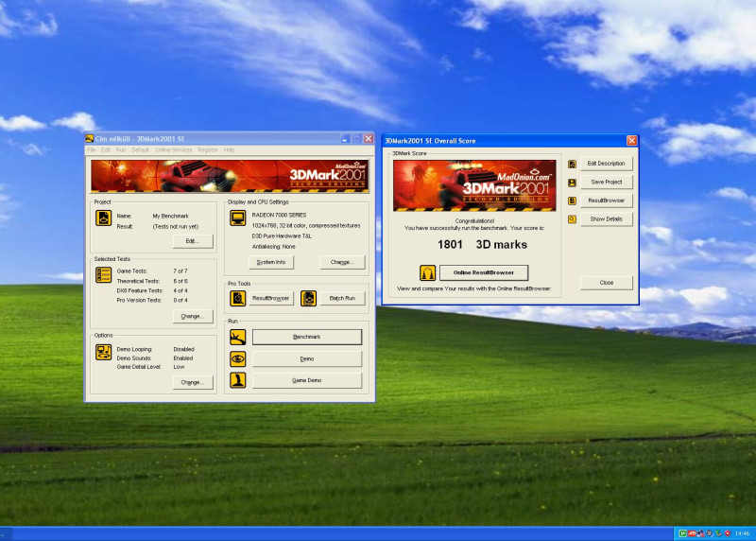Click Change... in Display and CPU Settings
Viewport: 756px width, 541px height.
[342, 262]
